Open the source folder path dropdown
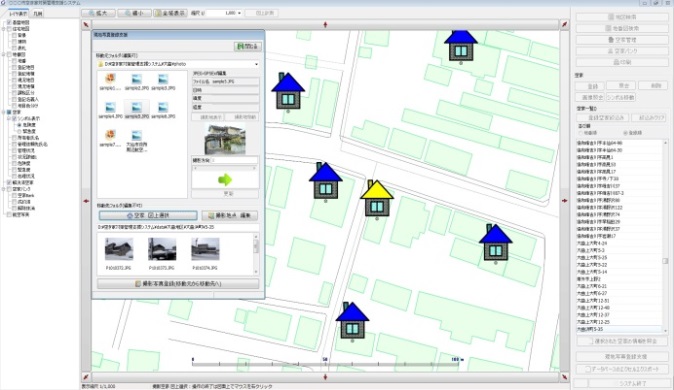The image size is (674, 390). 257,64
